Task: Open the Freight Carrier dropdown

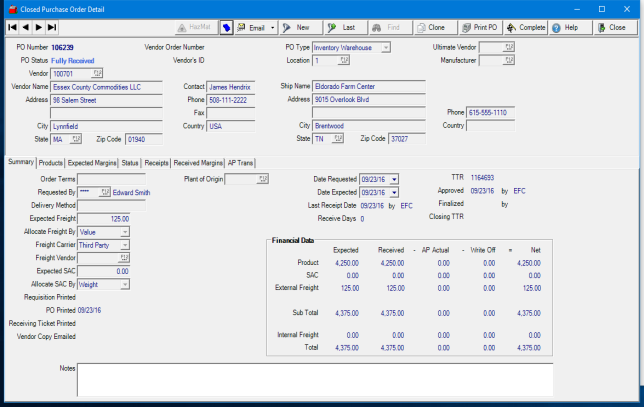Action: point(124,244)
